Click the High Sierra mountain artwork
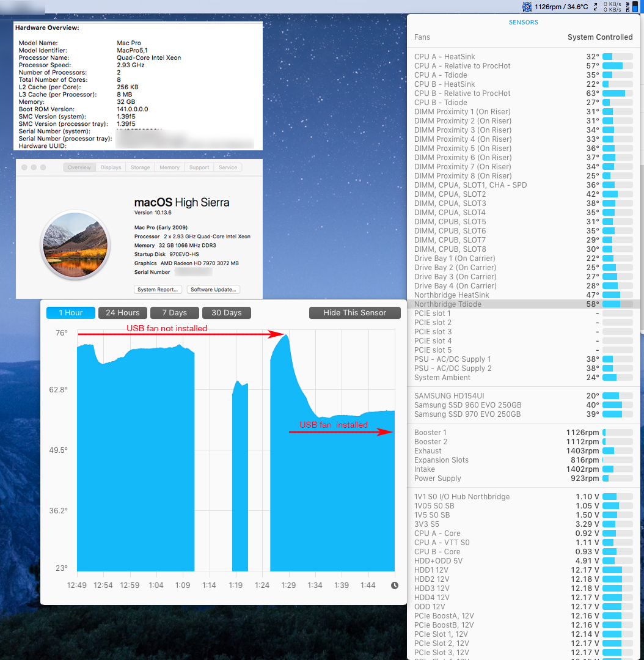 (76, 244)
